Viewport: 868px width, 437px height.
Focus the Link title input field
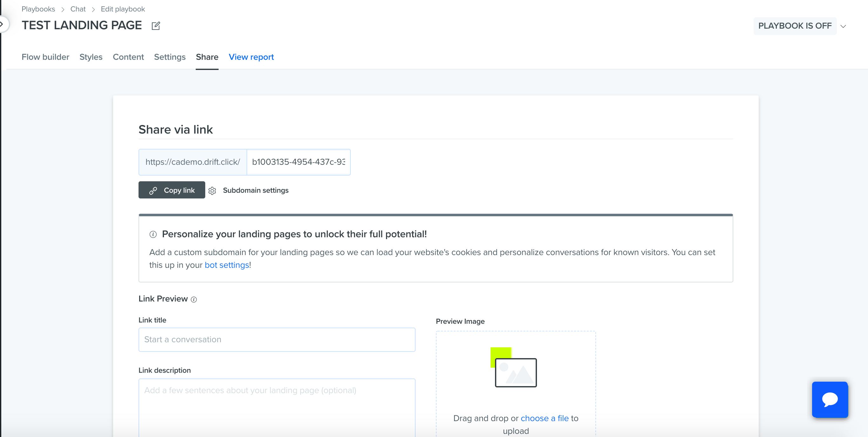(277, 340)
